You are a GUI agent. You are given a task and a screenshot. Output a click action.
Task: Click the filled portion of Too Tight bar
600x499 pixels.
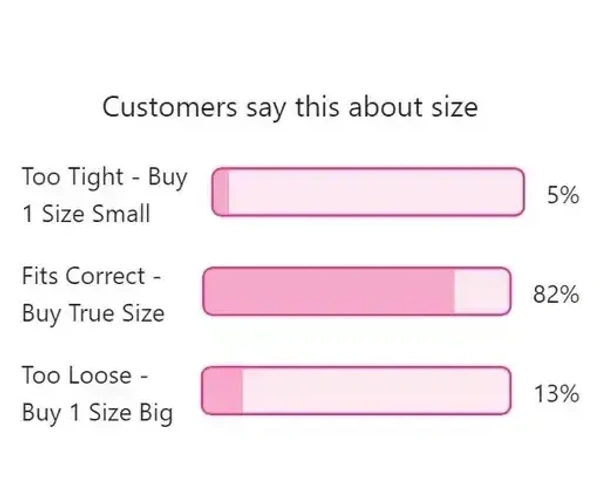point(221,191)
